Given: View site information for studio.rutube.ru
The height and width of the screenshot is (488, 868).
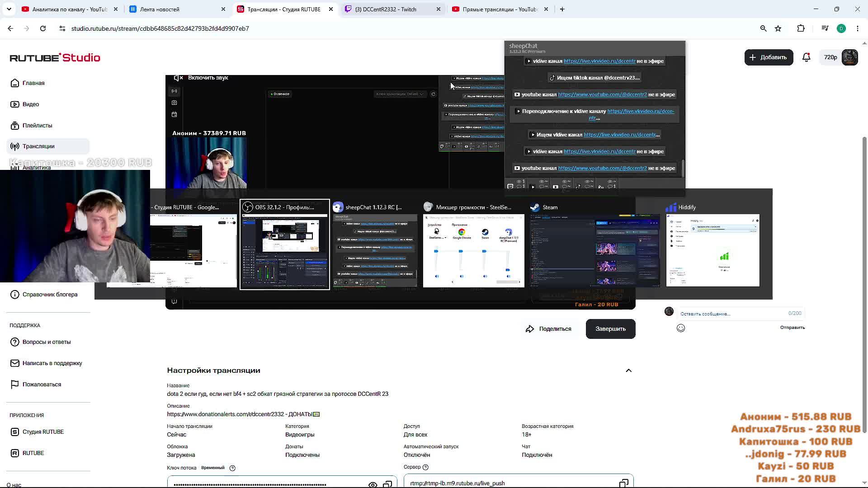Looking at the screenshot, I should [x=62, y=28].
